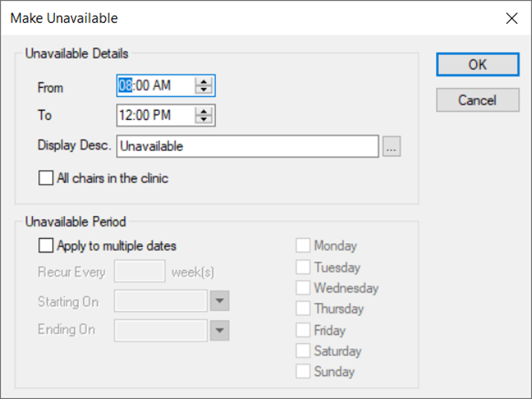Focus the To time field

point(155,115)
